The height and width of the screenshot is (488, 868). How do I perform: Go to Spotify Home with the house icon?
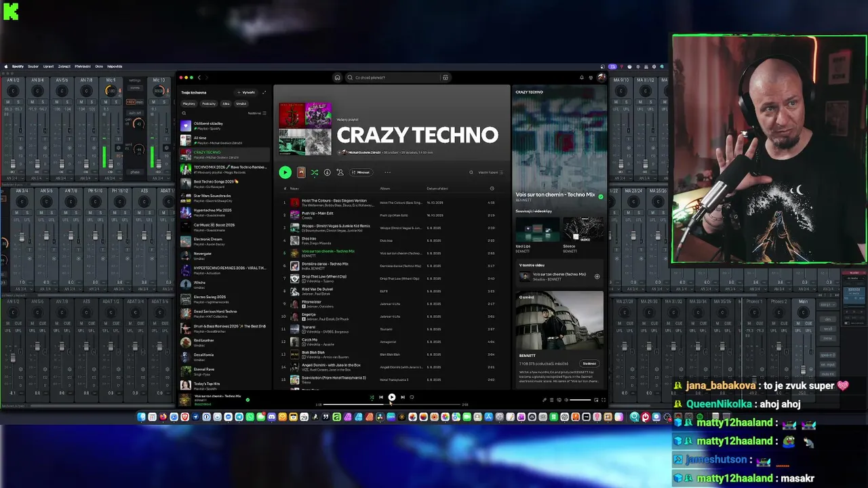[x=337, y=77]
